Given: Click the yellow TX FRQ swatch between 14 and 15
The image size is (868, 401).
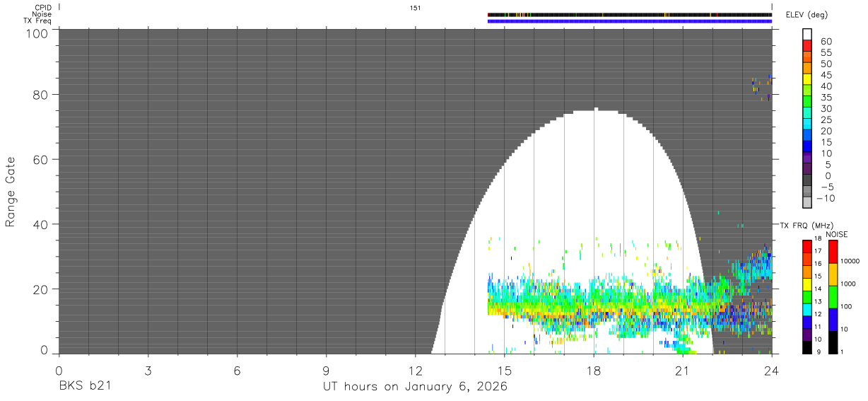Looking at the screenshot, I should coord(807,284).
